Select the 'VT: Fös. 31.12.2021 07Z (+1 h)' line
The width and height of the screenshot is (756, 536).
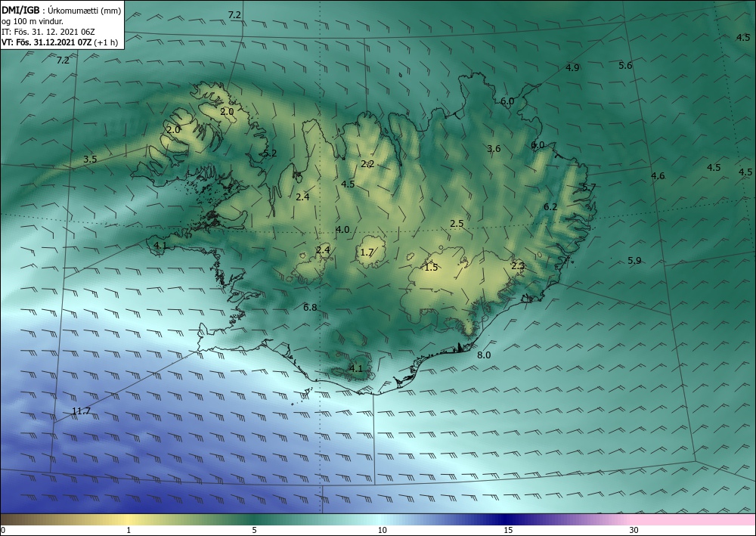point(59,42)
